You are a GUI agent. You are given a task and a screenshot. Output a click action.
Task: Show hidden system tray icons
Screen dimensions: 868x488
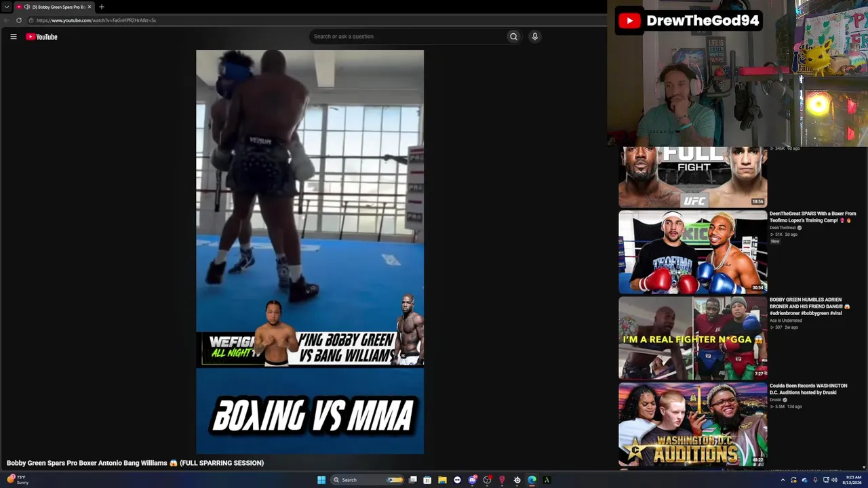point(783,480)
